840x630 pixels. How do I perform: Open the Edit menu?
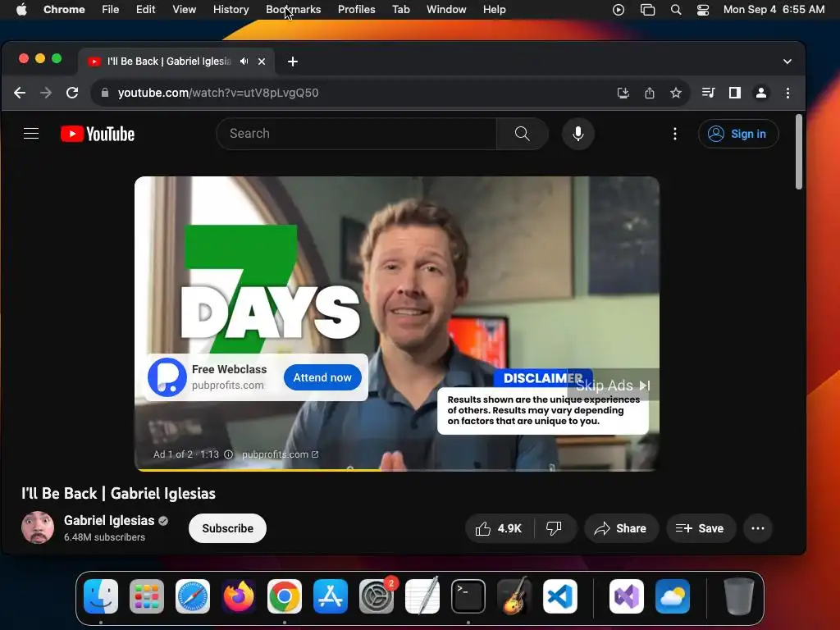[x=146, y=10]
